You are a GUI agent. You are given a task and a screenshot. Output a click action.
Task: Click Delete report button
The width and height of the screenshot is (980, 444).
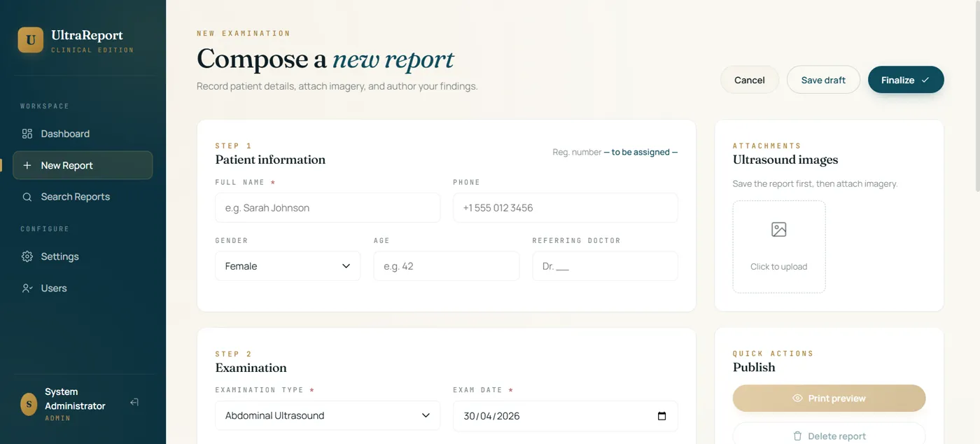(x=829, y=434)
